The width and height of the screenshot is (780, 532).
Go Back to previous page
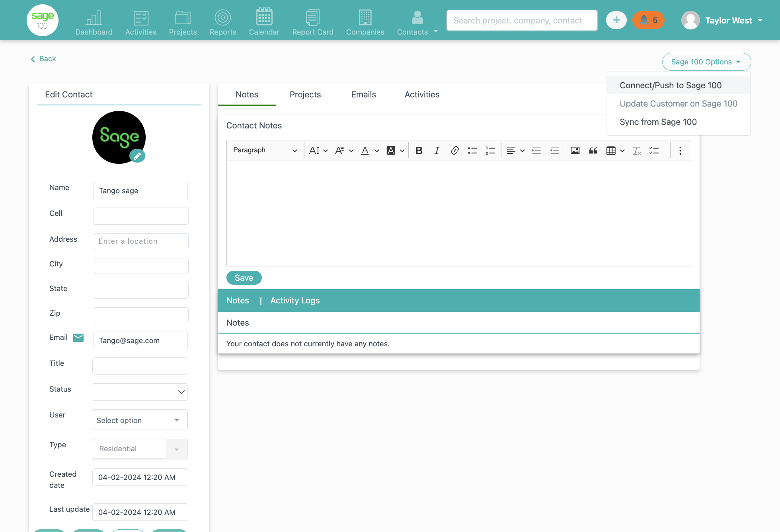tap(43, 59)
